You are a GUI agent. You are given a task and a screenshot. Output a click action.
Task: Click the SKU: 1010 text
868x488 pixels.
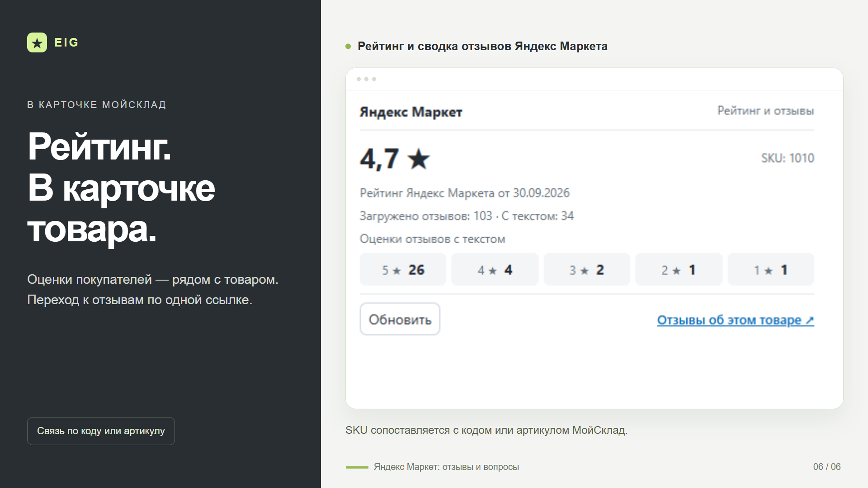tap(788, 158)
